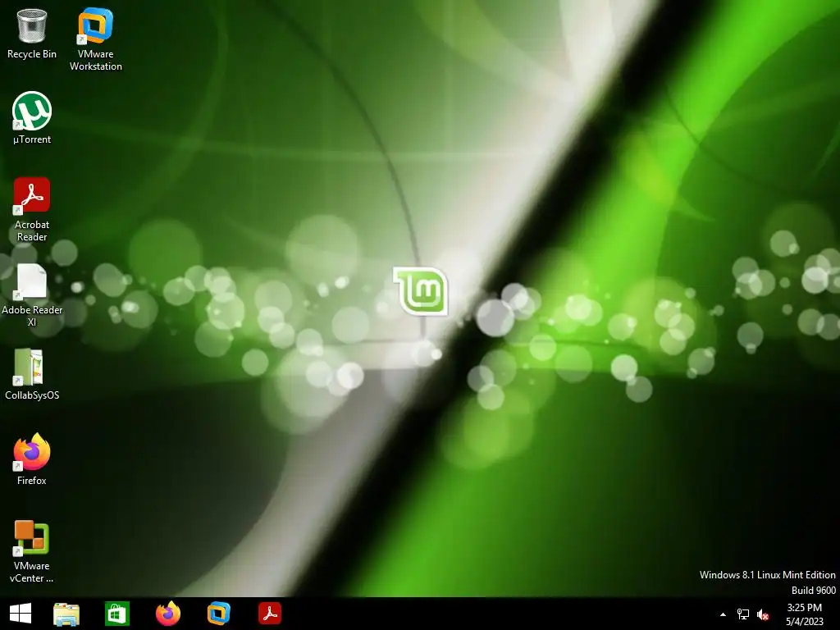Open the clock showing 3:25 PM

pyautogui.click(x=804, y=614)
